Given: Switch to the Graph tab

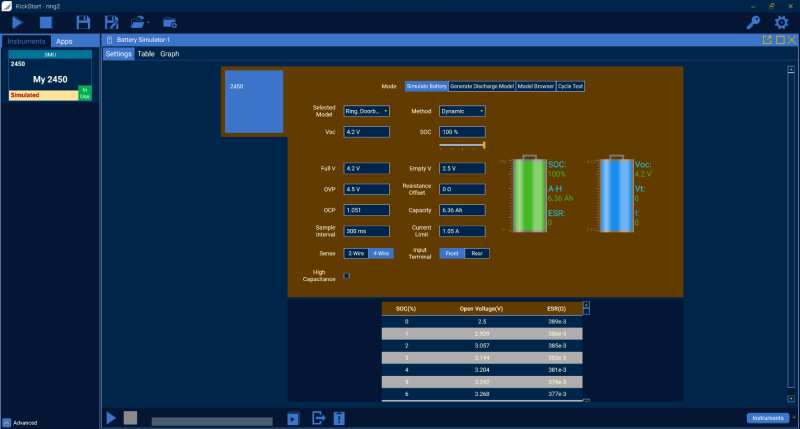Looking at the screenshot, I should pos(170,54).
